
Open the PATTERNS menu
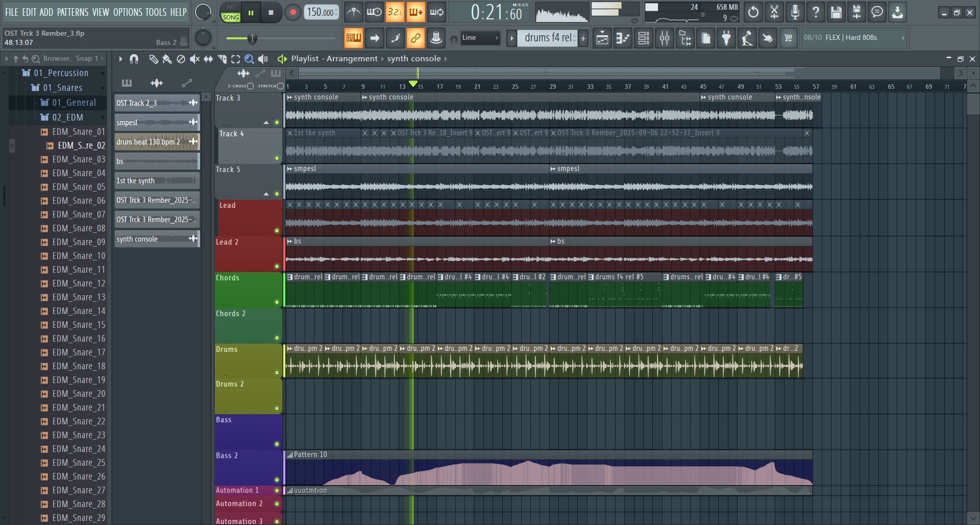(72, 12)
